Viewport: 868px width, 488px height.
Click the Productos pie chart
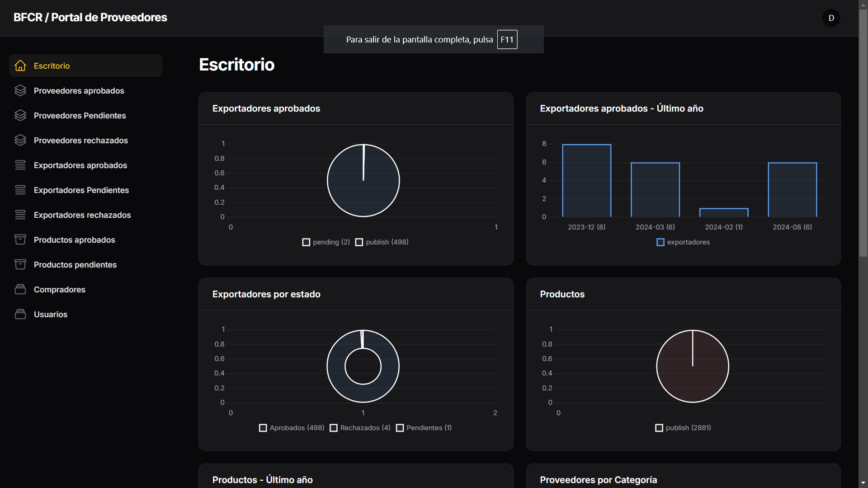693,366
